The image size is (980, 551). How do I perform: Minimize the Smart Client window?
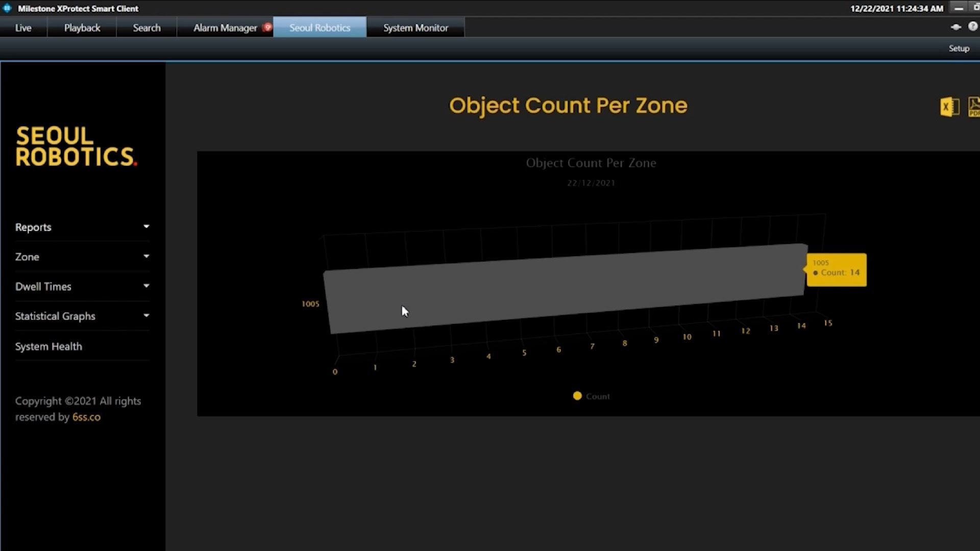(x=959, y=8)
